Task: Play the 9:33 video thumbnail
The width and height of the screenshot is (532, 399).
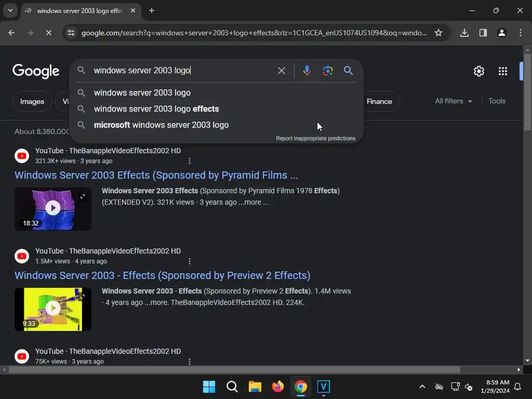Action: coord(53,309)
